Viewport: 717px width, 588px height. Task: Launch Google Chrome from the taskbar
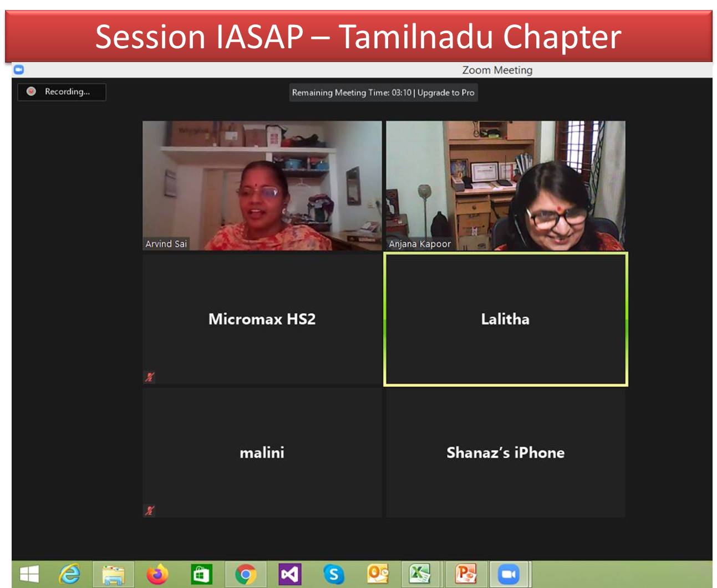246,575
